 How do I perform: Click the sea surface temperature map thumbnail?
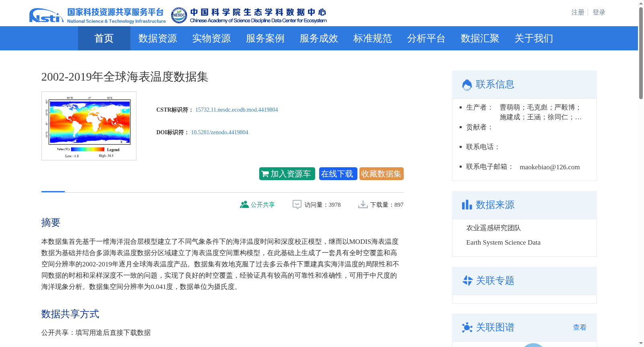coord(89,126)
